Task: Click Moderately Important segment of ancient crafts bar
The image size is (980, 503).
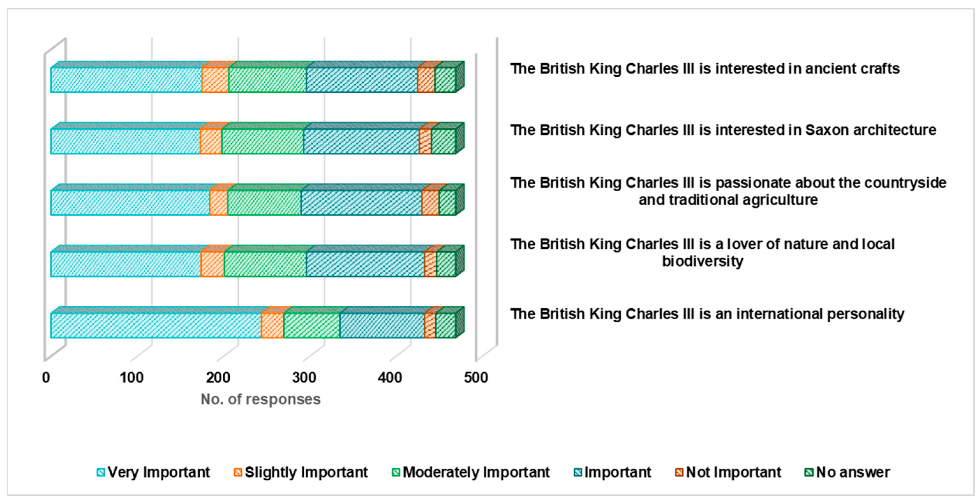Action: (x=267, y=80)
